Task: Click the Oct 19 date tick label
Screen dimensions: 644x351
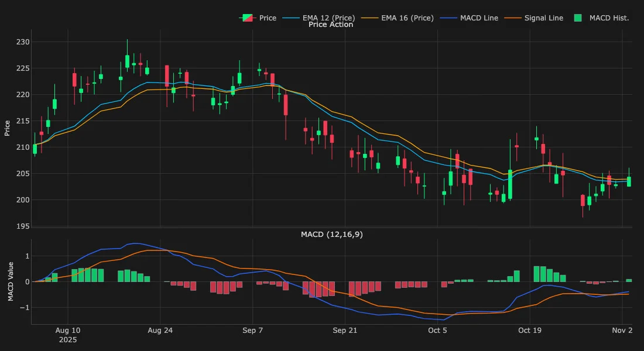Action: [x=530, y=331]
